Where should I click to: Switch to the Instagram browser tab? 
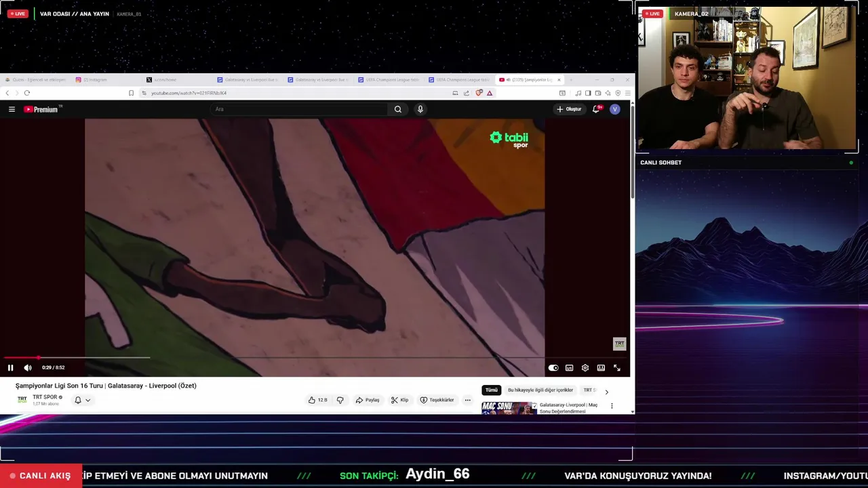[105, 79]
